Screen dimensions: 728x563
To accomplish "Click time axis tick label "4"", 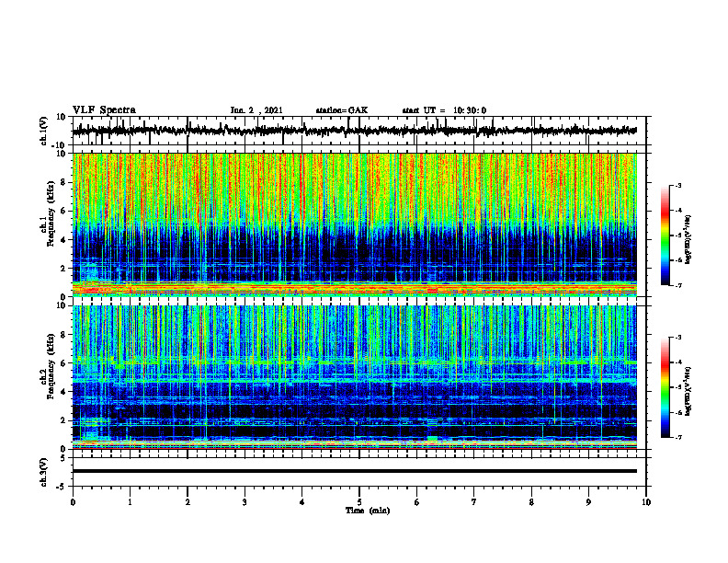I will click(302, 502).
